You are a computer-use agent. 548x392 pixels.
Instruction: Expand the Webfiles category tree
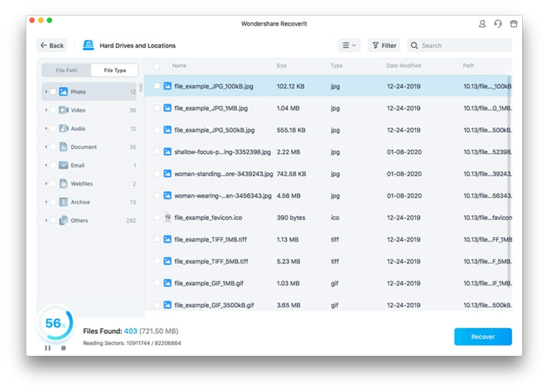point(46,183)
